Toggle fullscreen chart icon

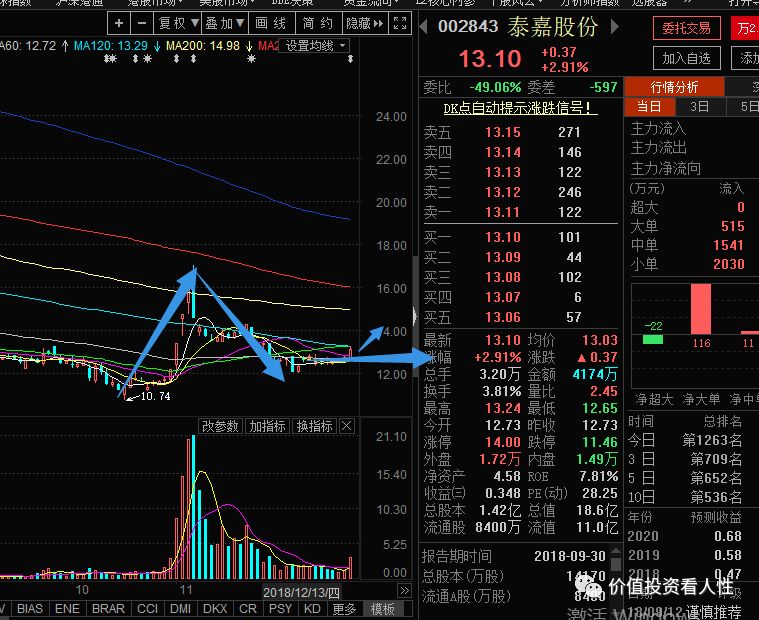[x=400, y=23]
